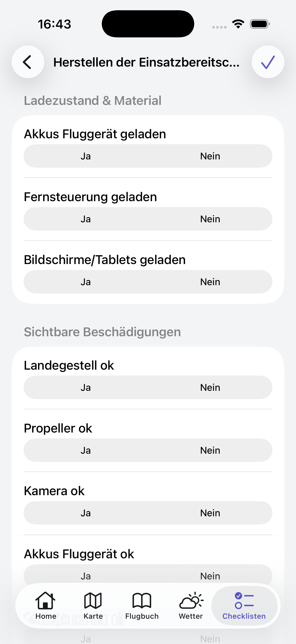
Task: Select Nein for Propeller ok
Action: coord(210,450)
